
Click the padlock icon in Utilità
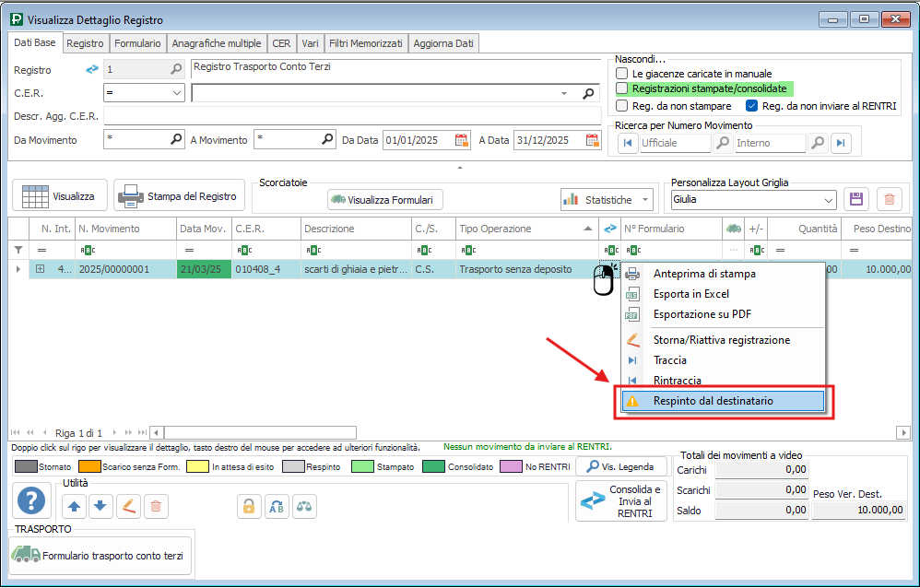point(248,505)
